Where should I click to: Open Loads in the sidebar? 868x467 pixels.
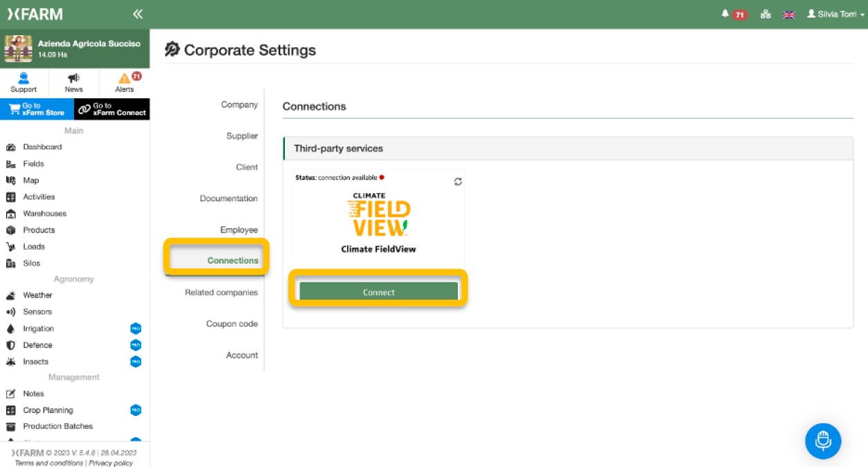click(x=34, y=247)
